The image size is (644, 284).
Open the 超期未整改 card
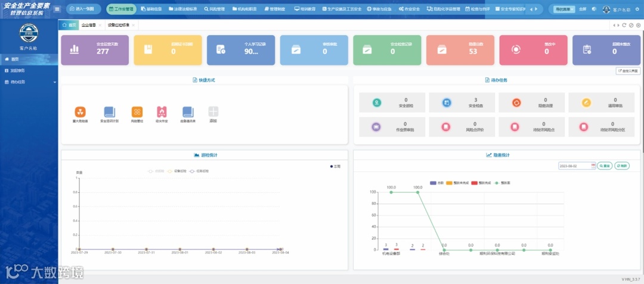click(x=606, y=50)
